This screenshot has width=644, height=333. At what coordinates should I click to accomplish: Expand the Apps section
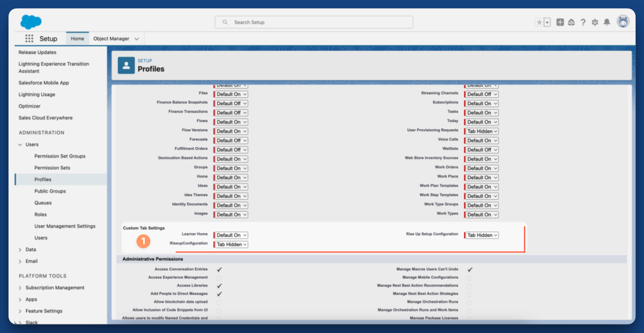tap(20, 300)
